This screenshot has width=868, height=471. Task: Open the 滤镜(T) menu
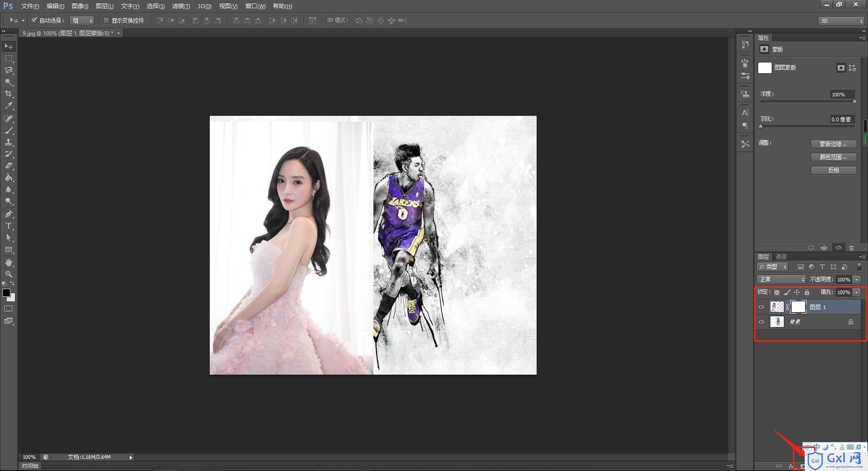[181, 6]
